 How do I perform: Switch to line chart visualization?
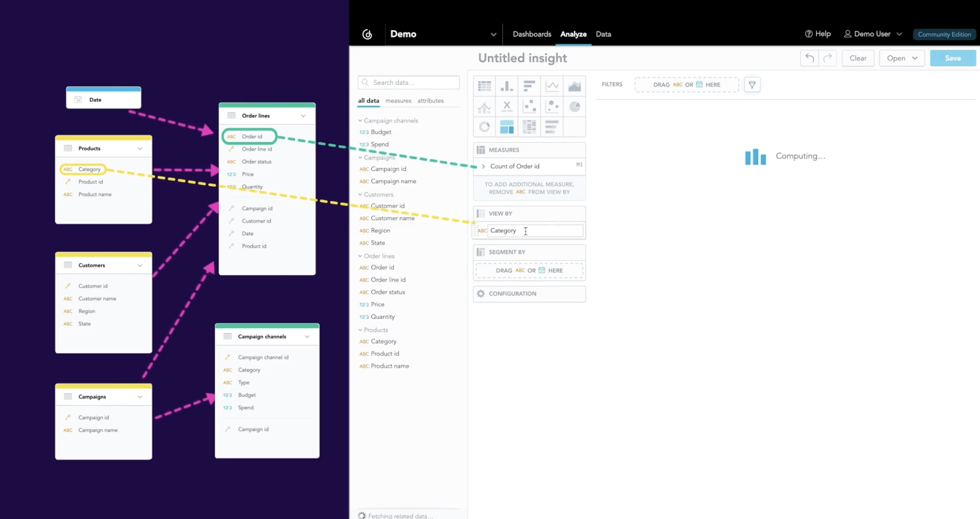[552, 86]
